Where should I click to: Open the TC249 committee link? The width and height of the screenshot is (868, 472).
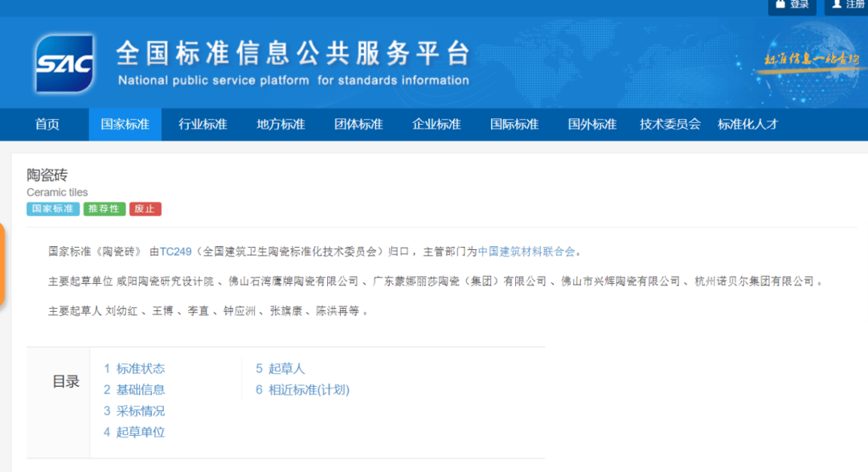click(x=178, y=251)
